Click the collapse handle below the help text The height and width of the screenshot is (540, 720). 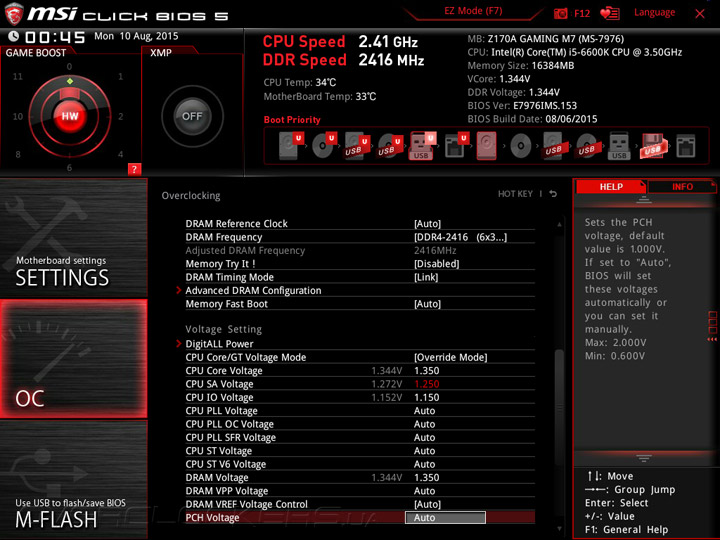[644, 458]
